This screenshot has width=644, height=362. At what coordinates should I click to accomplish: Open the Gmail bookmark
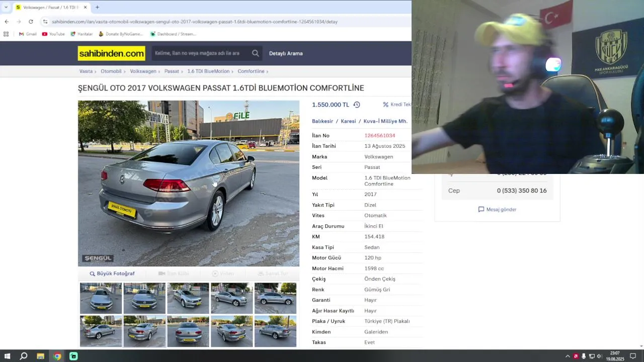pos(28,34)
